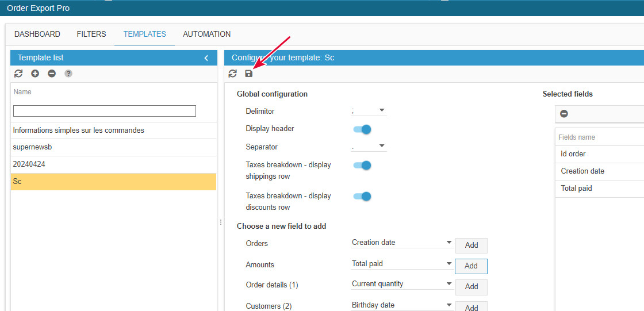The width and height of the screenshot is (644, 311).
Task: Expand the Separator dropdown
Action: tap(369, 147)
